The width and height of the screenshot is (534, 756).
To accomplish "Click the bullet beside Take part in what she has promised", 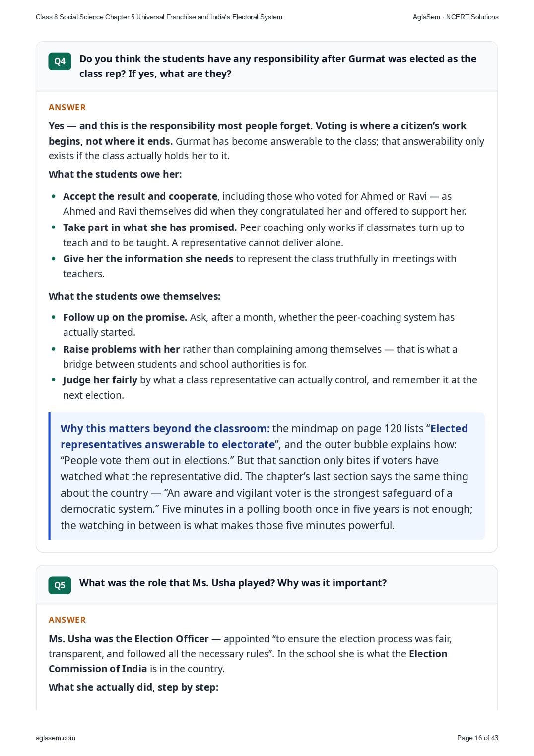I will (54, 227).
